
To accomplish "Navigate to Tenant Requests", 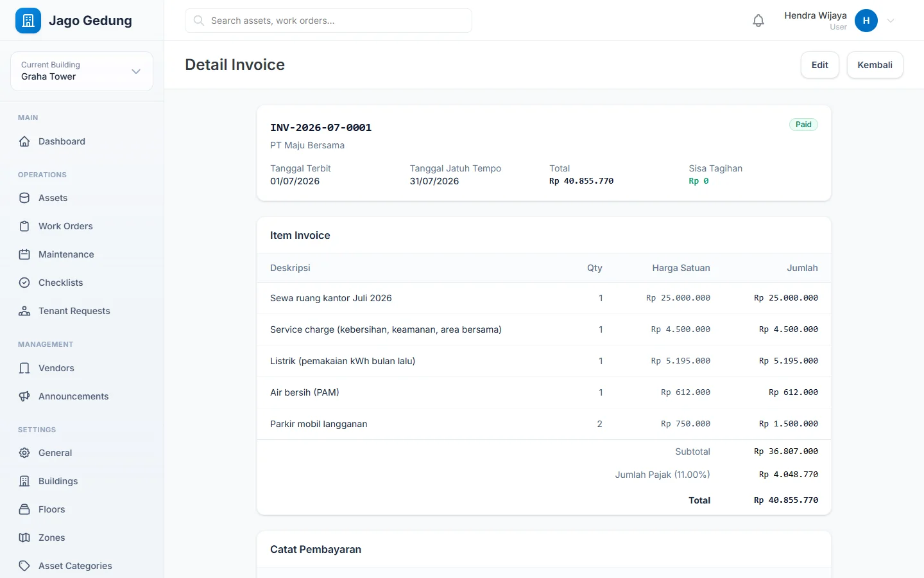I will coord(81,311).
